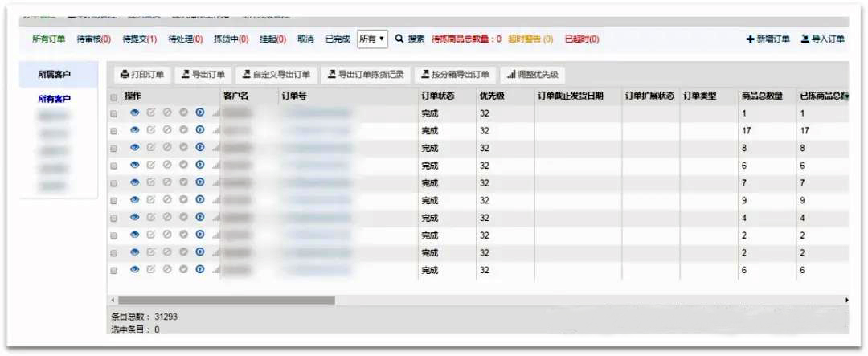Switch to the 已完成 order tab
The width and height of the screenshot is (868, 356).
click(x=338, y=39)
